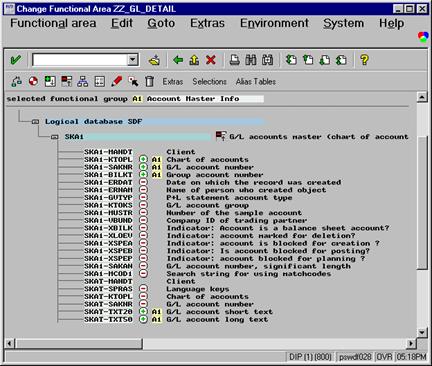
Task: Click the Extras button in application toolbar
Action: tap(173, 82)
